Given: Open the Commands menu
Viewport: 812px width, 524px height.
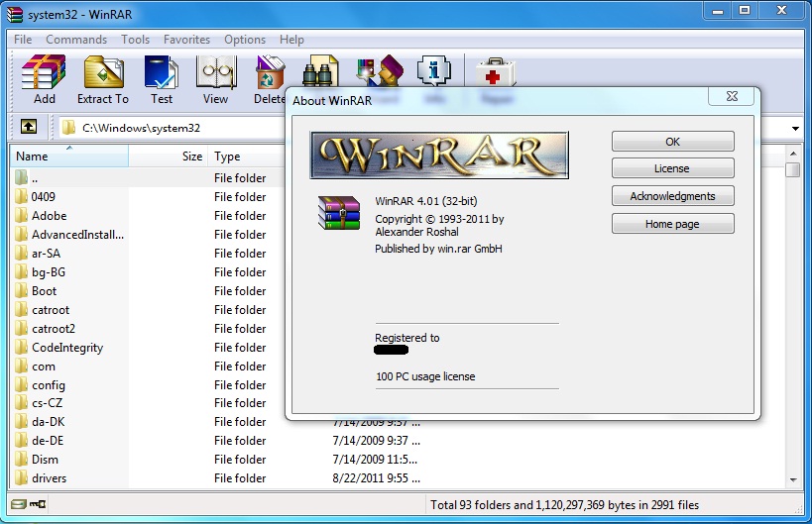Looking at the screenshot, I should [x=76, y=40].
